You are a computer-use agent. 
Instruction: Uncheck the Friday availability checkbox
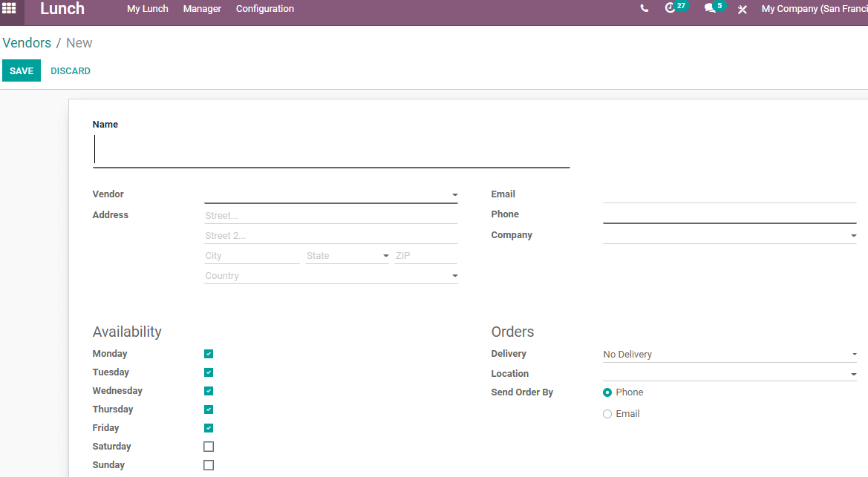(209, 428)
